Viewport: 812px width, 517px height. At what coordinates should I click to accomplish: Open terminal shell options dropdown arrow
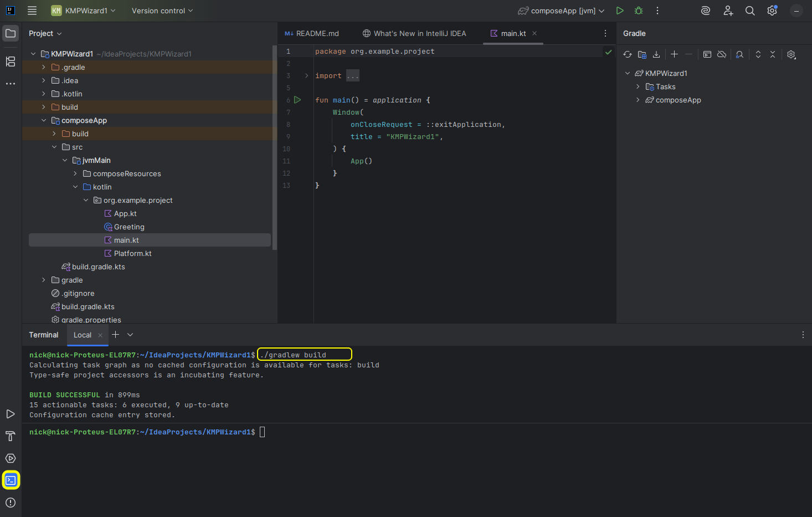(x=130, y=335)
